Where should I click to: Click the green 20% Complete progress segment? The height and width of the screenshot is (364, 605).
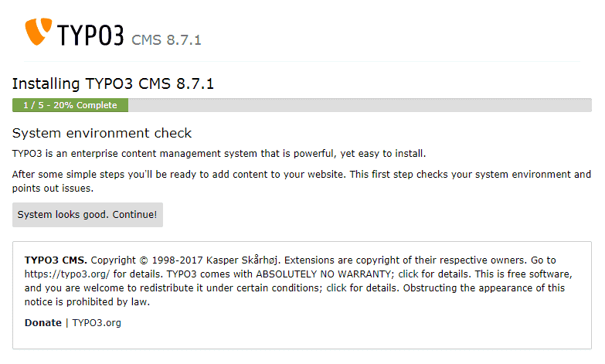pyautogui.click(x=70, y=105)
